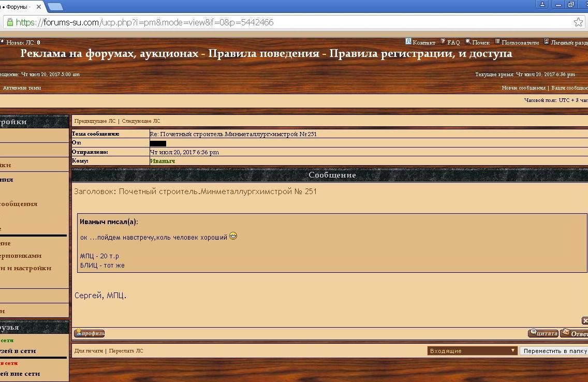
Task: Go to Следующее ЛС
Action: [x=141, y=121]
